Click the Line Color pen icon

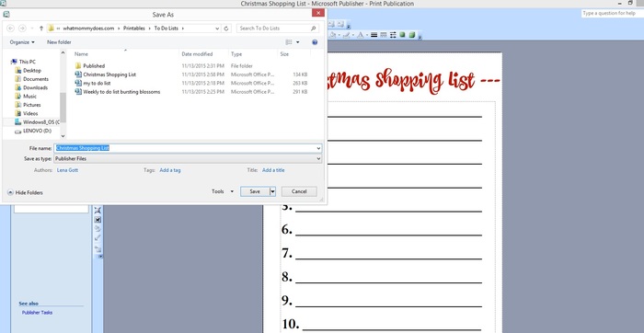[x=346, y=35]
